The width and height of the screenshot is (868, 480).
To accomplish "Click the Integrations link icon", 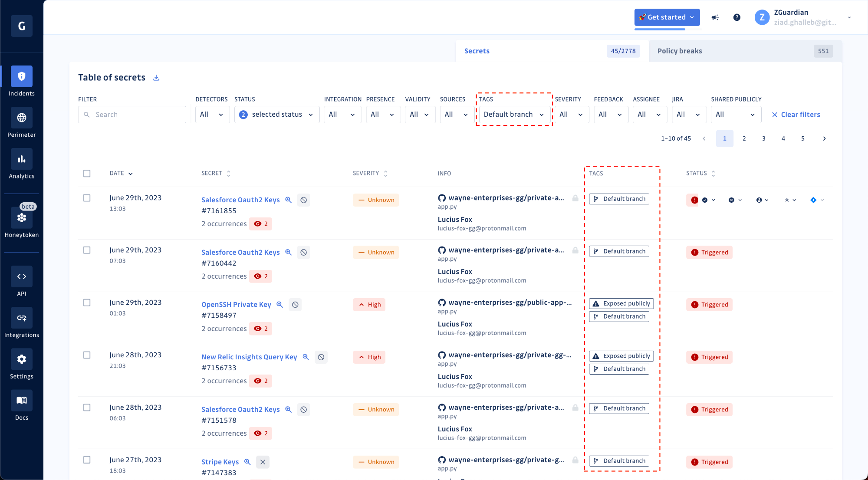I will click(x=21, y=318).
